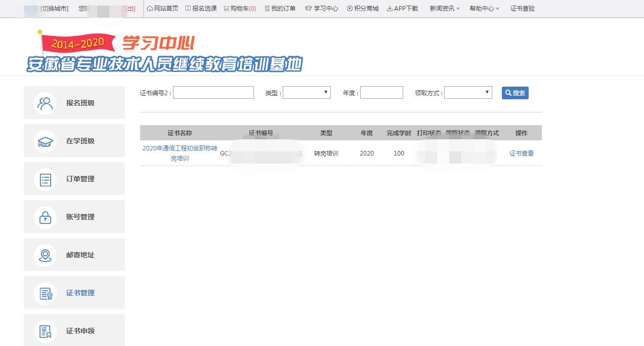Open 学习中心 in top navigation
644x346 pixels.
pos(322,9)
